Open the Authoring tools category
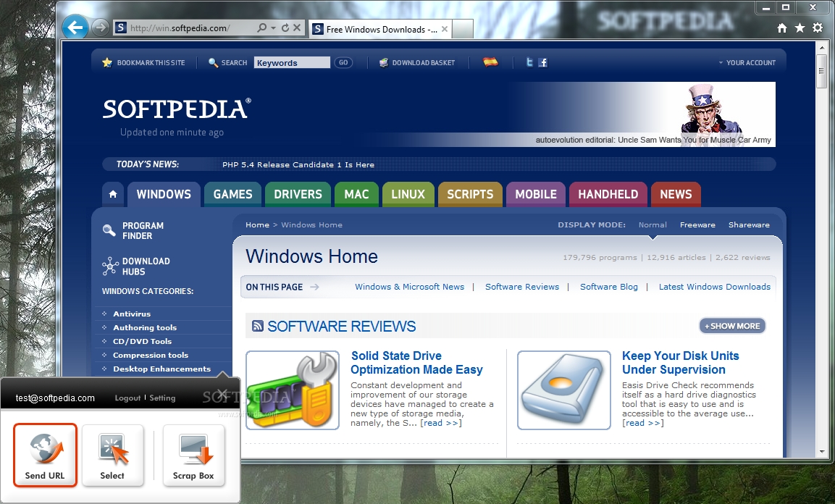The width and height of the screenshot is (835, 504). point(144,328)
